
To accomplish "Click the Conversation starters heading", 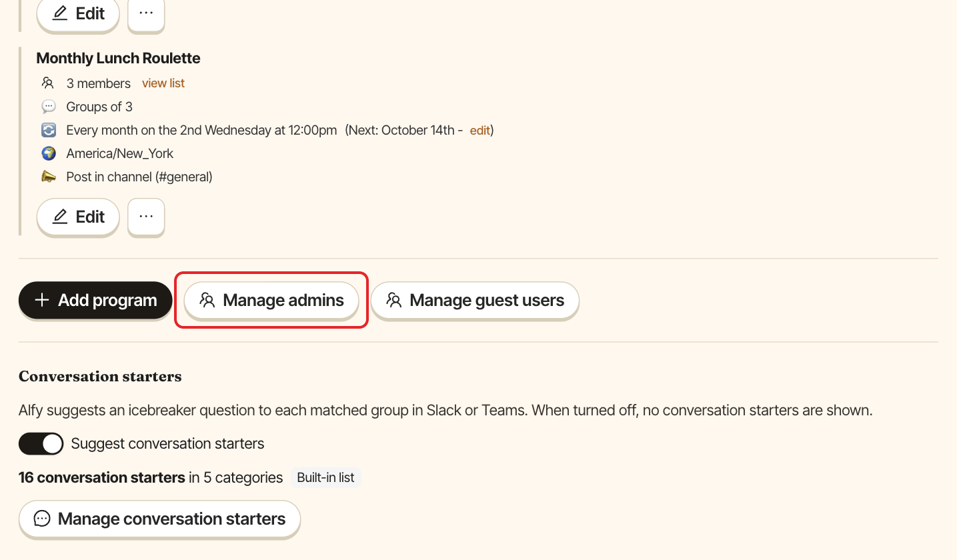I will (x=100, y=377).
